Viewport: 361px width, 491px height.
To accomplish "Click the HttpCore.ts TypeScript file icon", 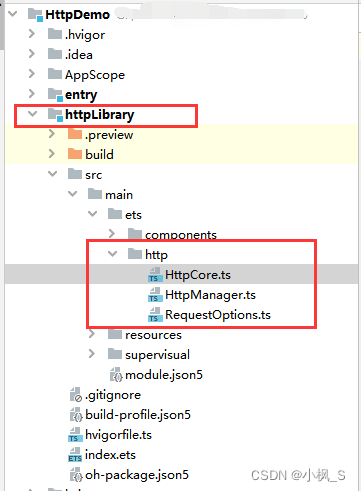I will 155,275.
